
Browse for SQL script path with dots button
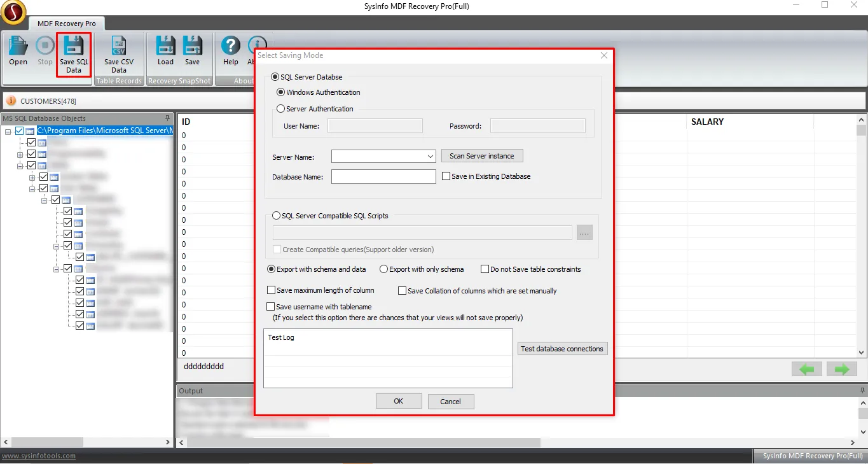pos(584,232)
